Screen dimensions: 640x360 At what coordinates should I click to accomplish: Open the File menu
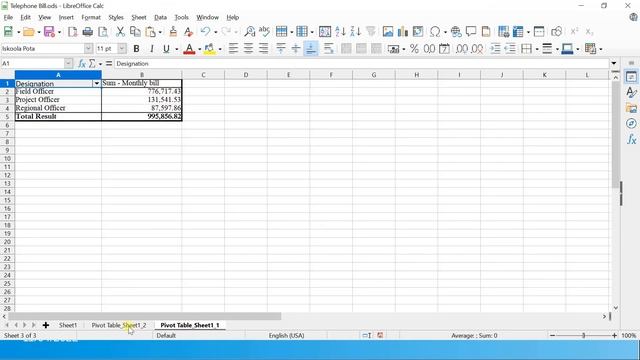[x=8, y=17]
